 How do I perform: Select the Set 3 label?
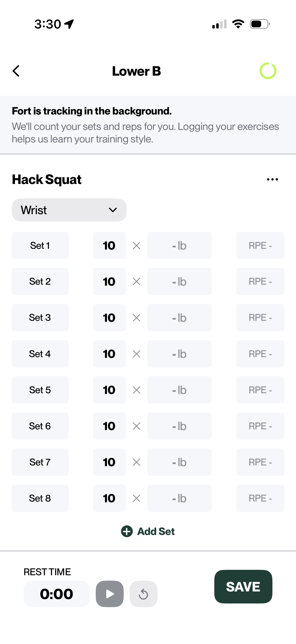coord(40,318)
